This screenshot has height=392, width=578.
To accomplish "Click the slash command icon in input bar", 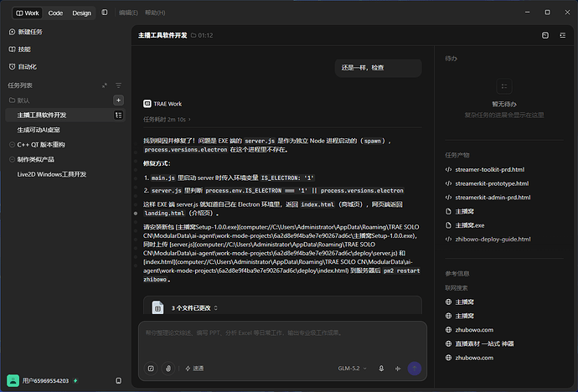I will [x=151, y=369].
